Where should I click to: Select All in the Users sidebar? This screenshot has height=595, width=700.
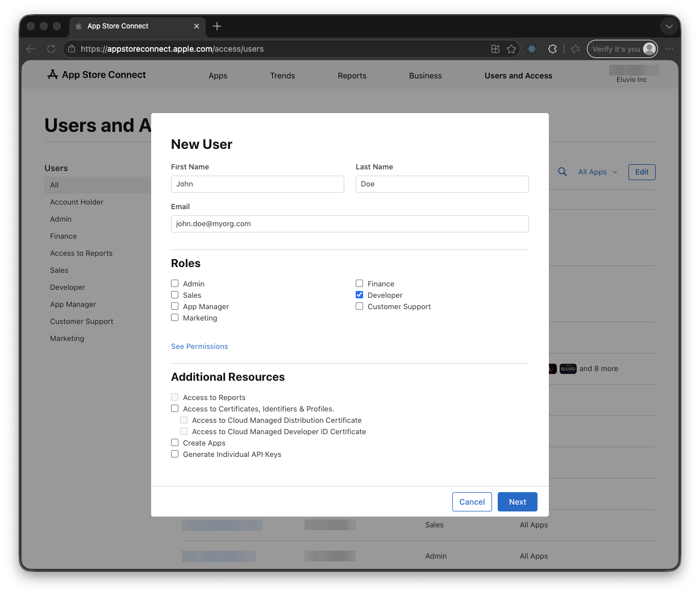[x=98, y=185]
